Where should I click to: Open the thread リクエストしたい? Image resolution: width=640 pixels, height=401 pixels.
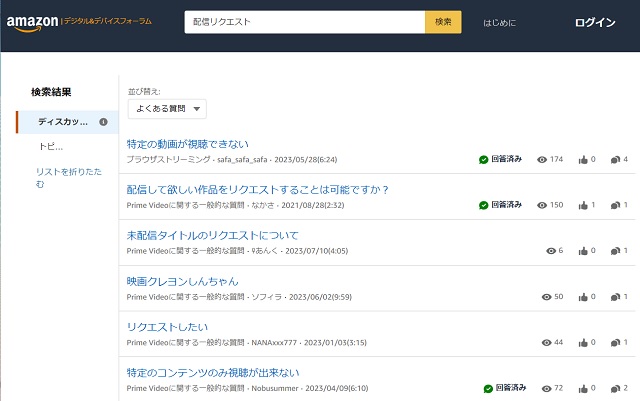coord(167,327)
